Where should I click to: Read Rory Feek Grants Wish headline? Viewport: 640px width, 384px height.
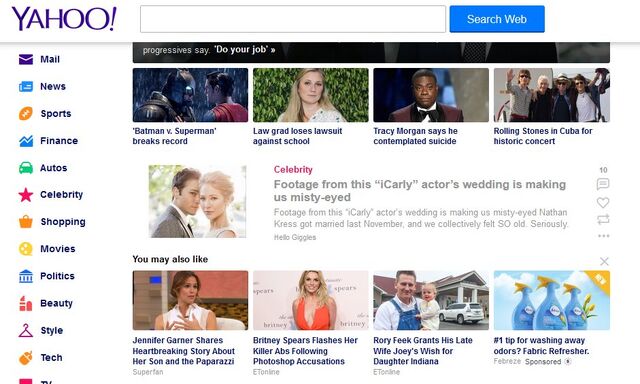point(423,351)
